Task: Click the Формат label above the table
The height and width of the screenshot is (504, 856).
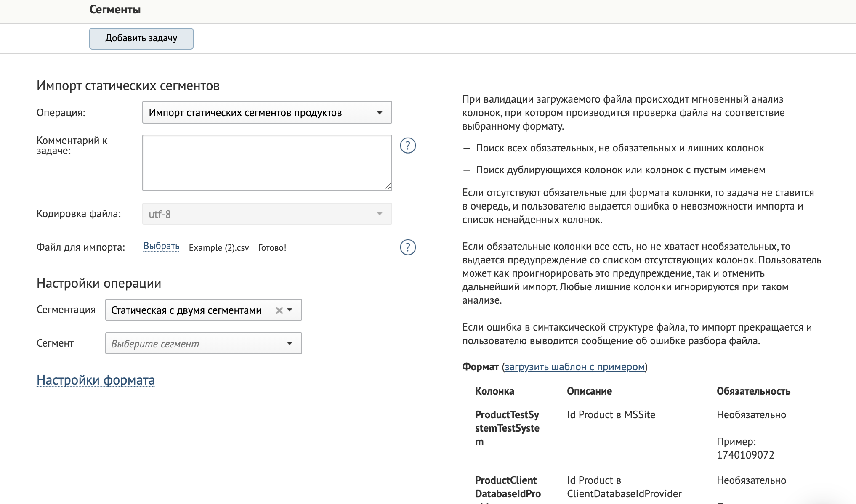Action: (480, 367)
